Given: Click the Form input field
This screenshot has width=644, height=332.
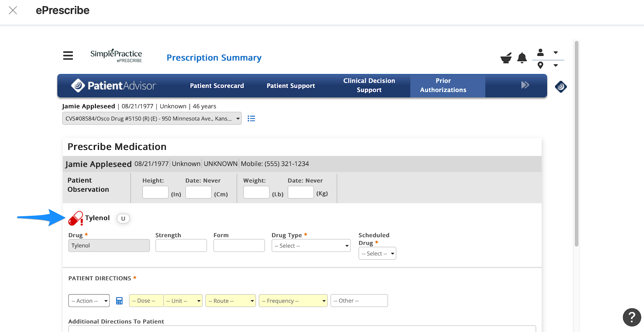Looking at the screenshot, I should (239, 246).
